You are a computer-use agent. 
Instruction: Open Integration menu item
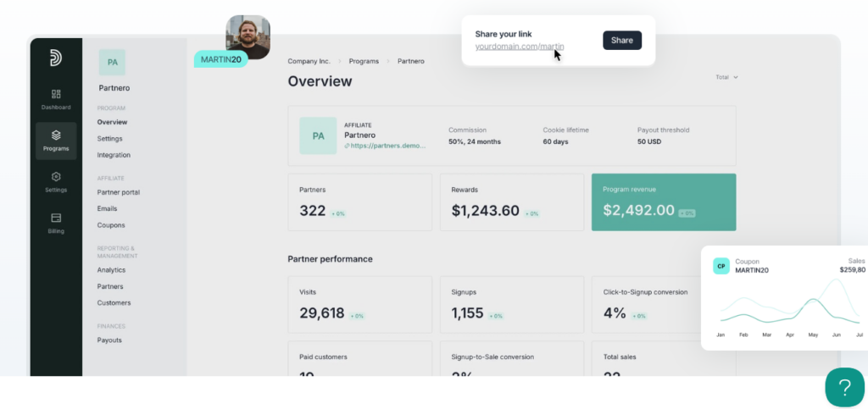coord(114,155)
